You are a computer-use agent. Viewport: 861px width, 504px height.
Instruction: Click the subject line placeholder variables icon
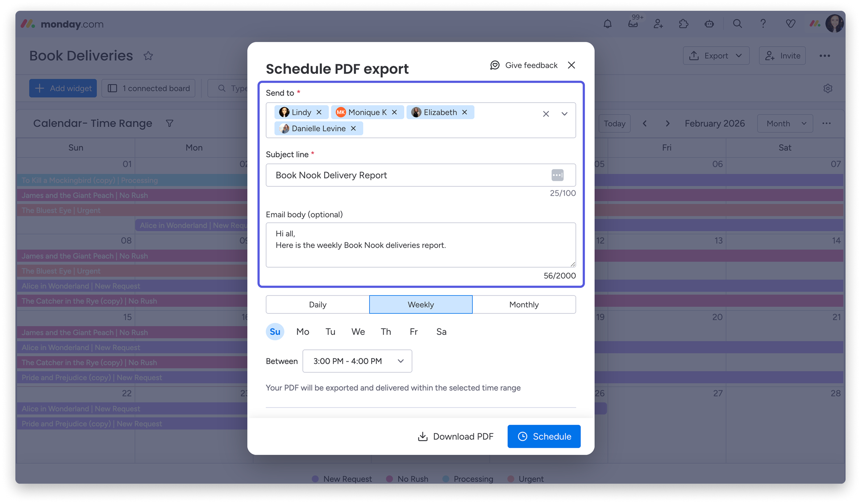click(x=557, y=175)
